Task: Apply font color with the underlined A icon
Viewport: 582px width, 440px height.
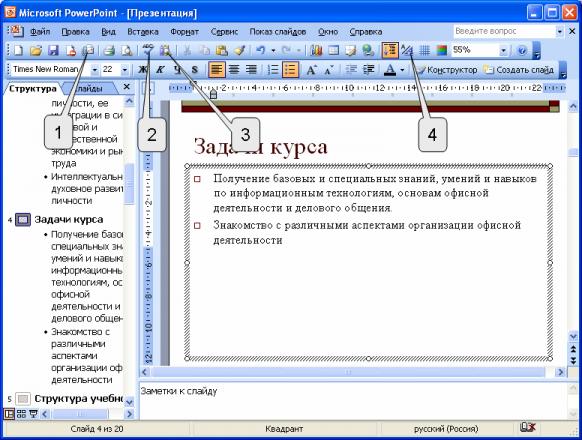Action: [x=389, y=69]
